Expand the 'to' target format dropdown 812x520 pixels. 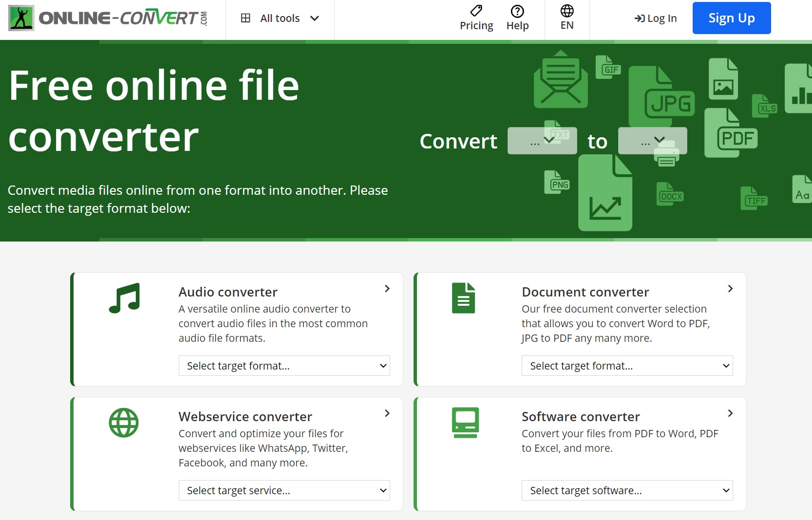tap(652, 141)
